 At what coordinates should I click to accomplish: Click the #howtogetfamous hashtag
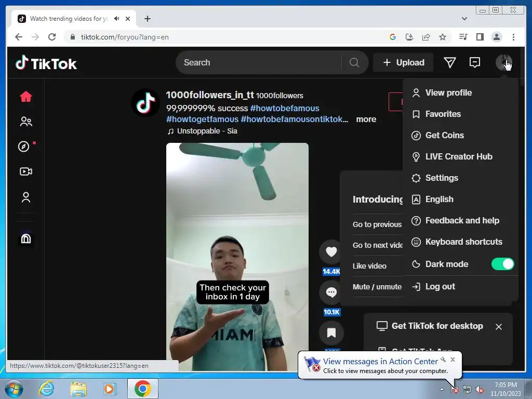pyautogui.click(x=202, y=119)
